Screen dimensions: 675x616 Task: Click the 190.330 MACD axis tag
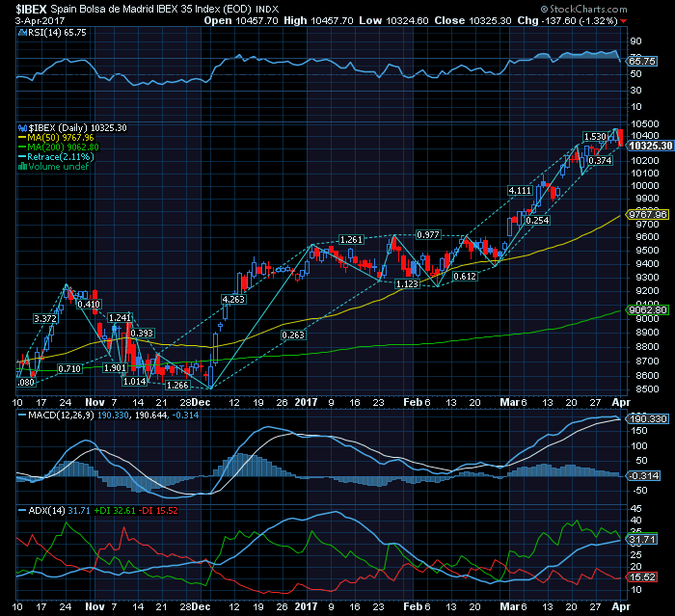pos(647,418)
